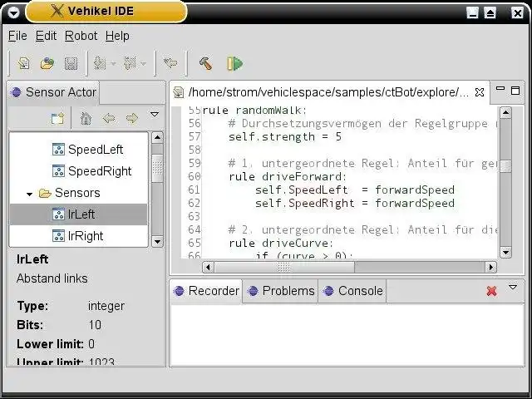This screenshot has width=532, height=399.
Task: Click the IrRight item icon
Action: click(58, 236)
